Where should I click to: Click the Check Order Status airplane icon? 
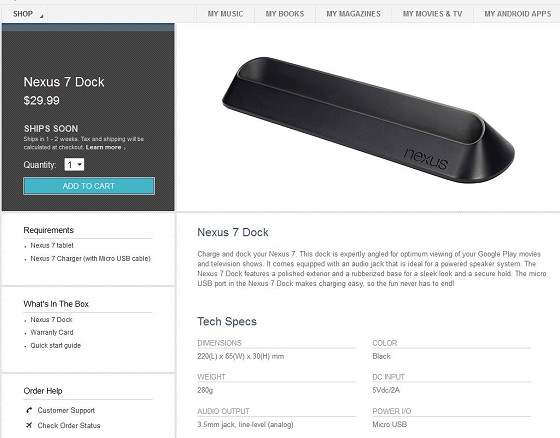(x=29, y=425)
